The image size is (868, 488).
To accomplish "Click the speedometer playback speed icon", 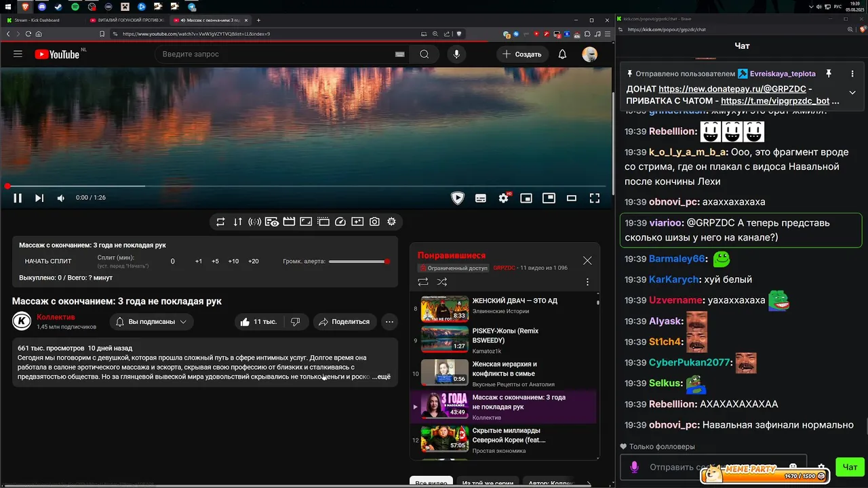I will pos(340,222).
